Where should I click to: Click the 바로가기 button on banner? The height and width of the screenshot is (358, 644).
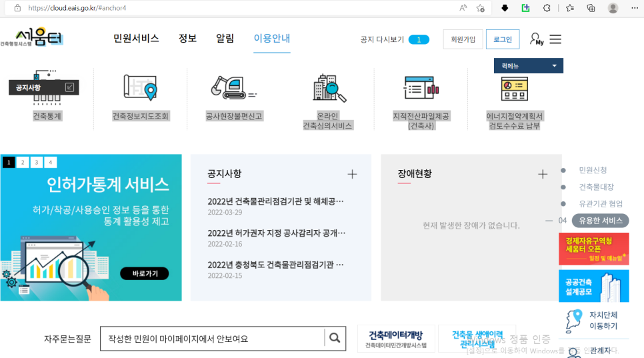145,273
